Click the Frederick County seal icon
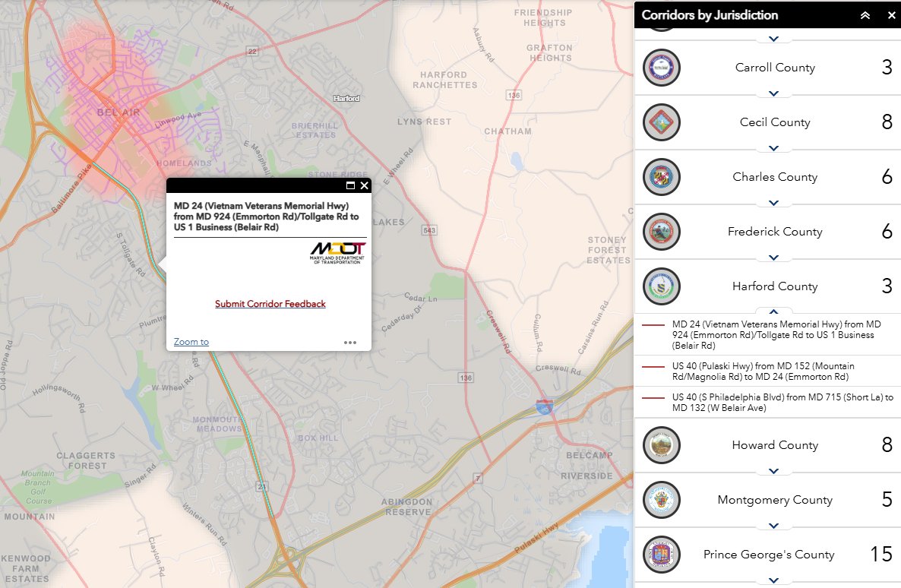Image resolution: width=901 pixels, height=588 pixels. click(x=661, y=232)
